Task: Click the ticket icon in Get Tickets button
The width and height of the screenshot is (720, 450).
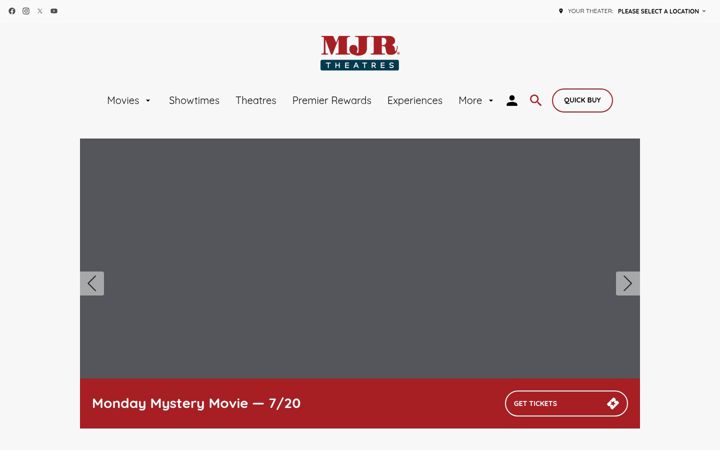Action: (x=613, y=403)
